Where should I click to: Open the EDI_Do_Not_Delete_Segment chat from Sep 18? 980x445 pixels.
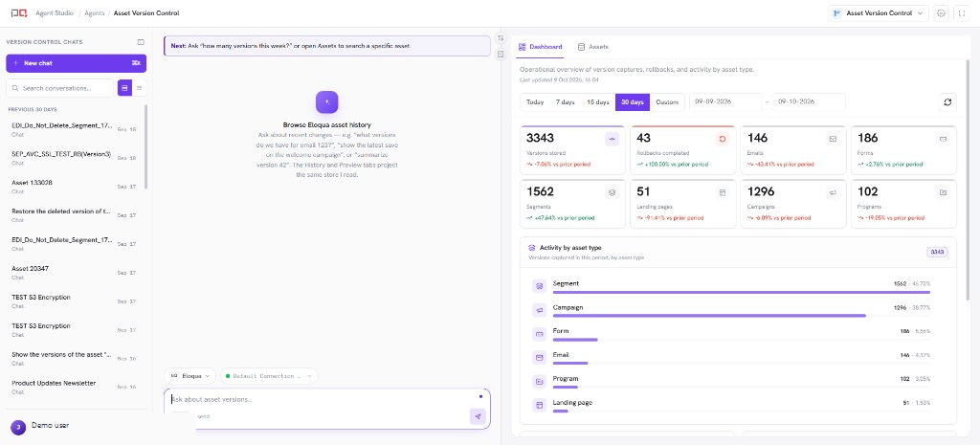(x=75, y=129)
